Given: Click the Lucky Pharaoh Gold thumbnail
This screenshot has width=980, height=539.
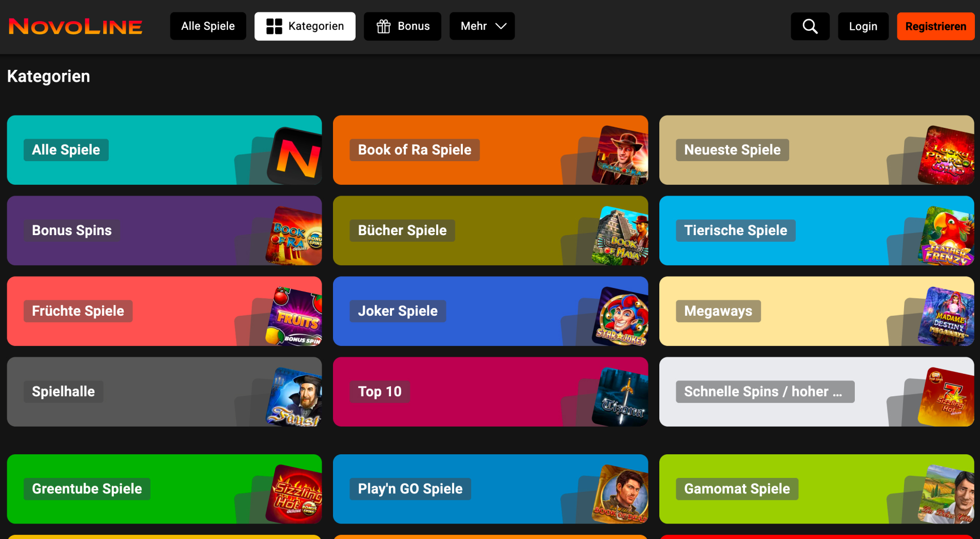Looking at the screenshot, I should (947, 155).
